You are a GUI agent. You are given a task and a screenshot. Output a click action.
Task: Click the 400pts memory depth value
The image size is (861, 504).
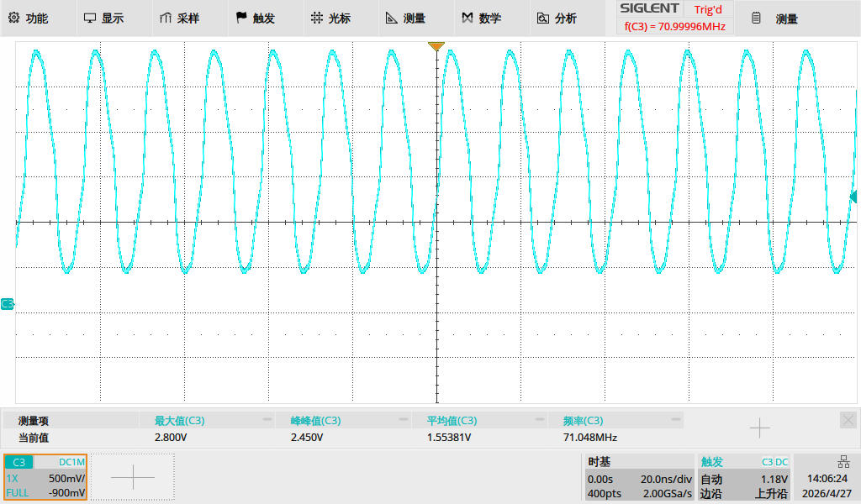click(x=604, y=494)
